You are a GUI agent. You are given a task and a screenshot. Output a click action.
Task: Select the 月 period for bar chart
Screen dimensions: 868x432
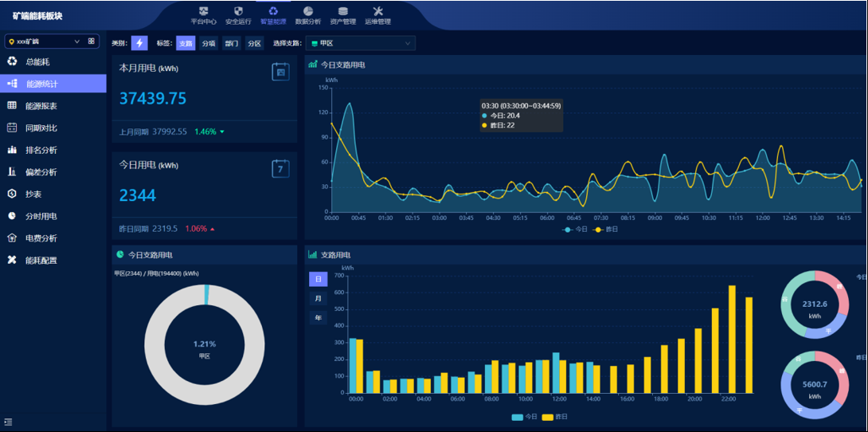point(318,299)
